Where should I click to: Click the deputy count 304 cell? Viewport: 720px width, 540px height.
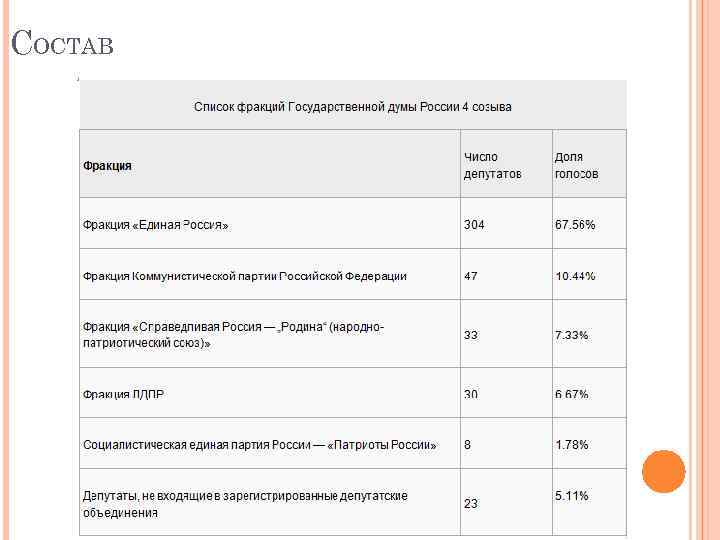(474, 225)
